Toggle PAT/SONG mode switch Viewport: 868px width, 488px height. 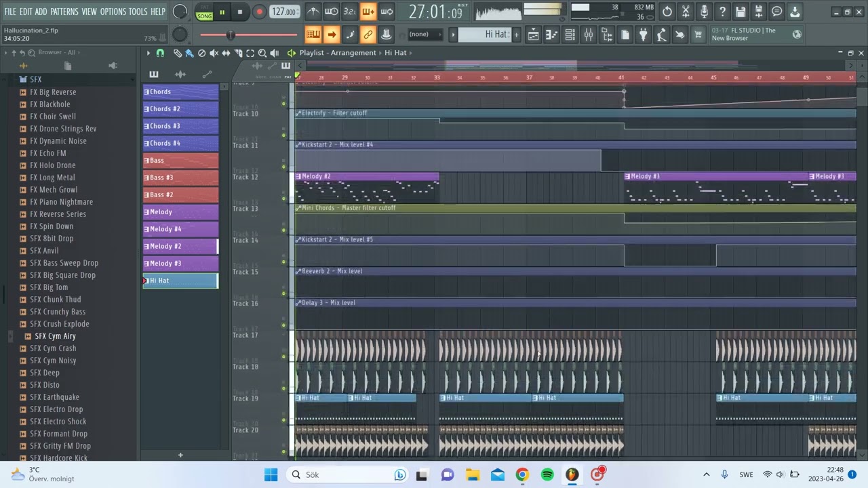(204, 12)
